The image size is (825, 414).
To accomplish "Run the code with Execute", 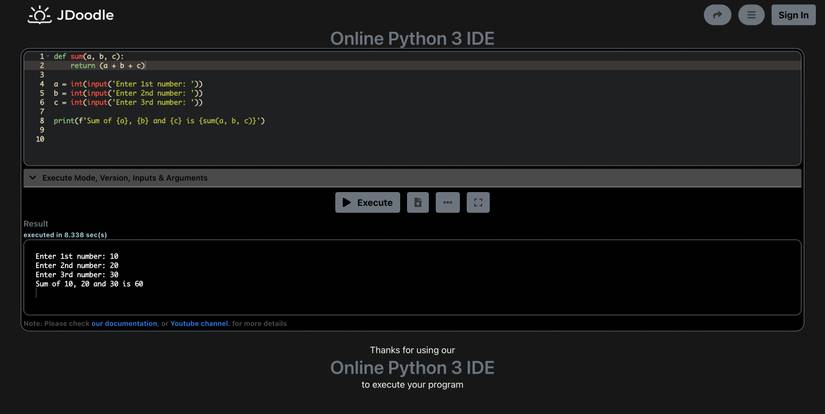I will click(367, 202).
